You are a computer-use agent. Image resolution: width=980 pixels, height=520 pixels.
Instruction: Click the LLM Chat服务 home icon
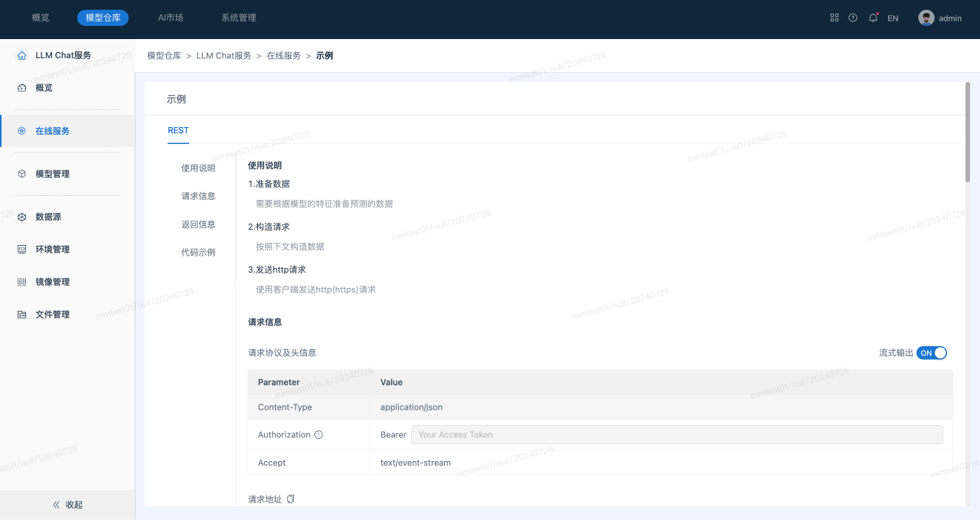21,55
